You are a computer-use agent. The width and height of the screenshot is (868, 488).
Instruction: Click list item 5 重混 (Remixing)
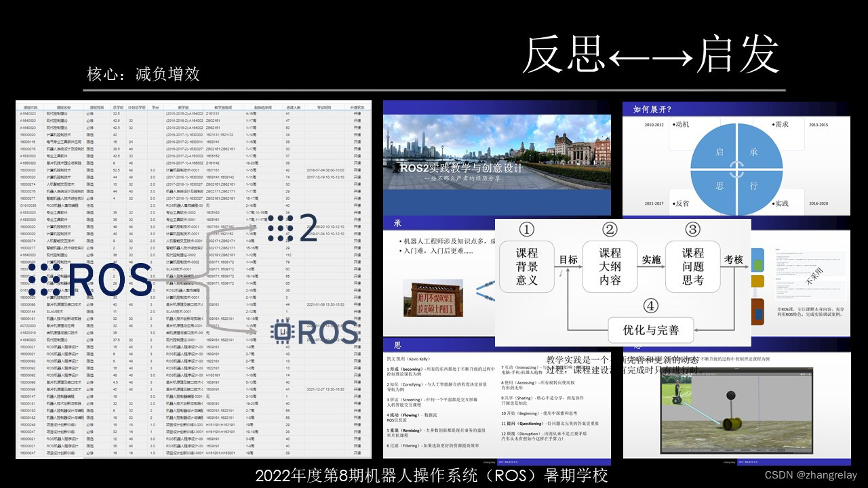pos(435,432)
